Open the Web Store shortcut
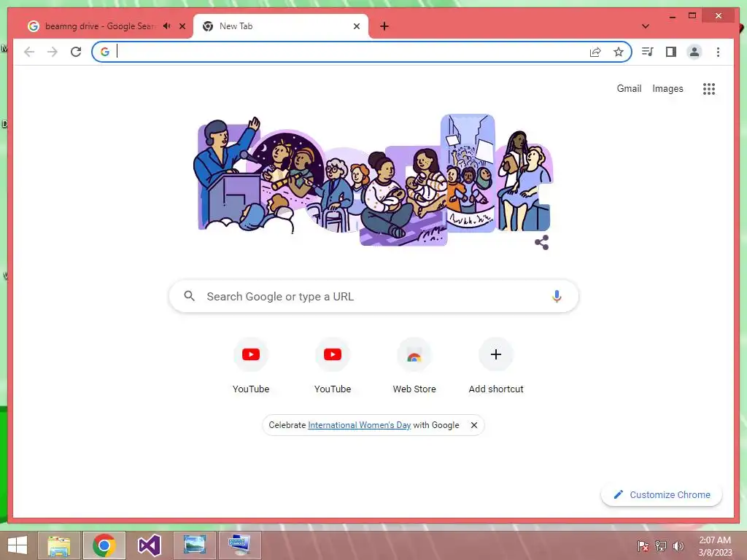This screenshot has width=747, height=560. coord(414,366)
